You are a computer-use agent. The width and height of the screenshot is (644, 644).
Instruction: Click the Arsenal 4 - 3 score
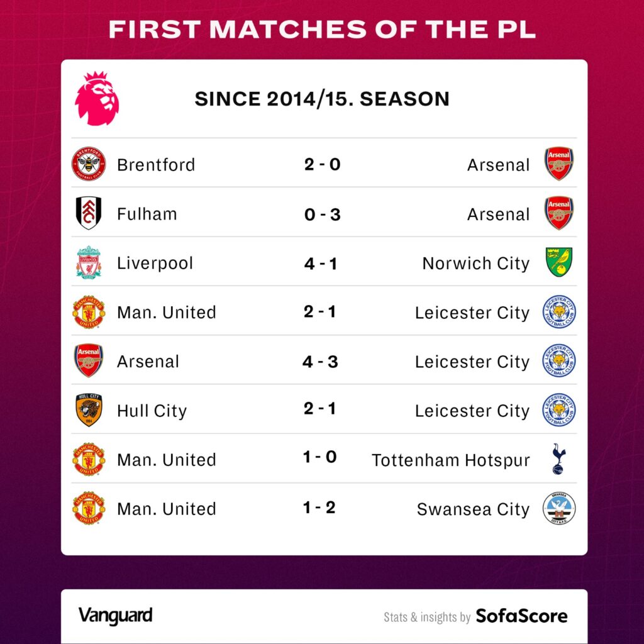(320, 362)
